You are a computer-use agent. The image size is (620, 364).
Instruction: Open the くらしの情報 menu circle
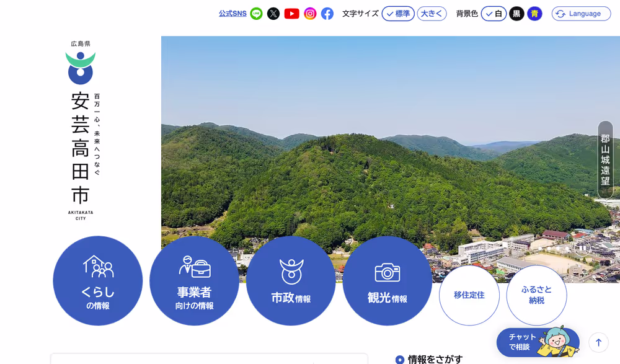pyautogui.click(x=98, y=281)
